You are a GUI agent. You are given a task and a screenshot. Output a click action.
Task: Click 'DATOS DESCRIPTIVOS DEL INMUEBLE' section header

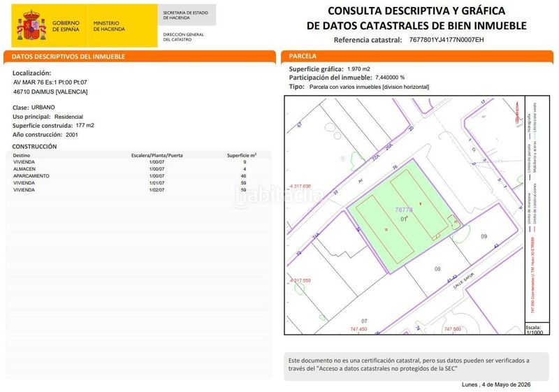click(x=68, y=57)
